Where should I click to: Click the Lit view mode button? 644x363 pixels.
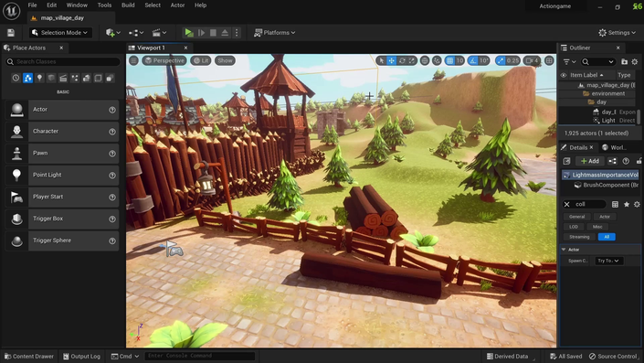point(201,60)
